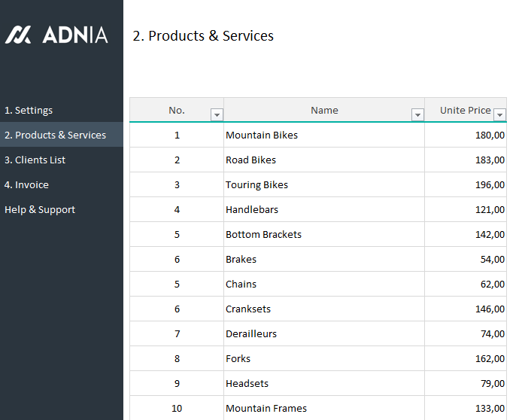Select 2. Products & Services sidebar item
Viewport: 522px width, 420px height.
[x=55, y=135]
